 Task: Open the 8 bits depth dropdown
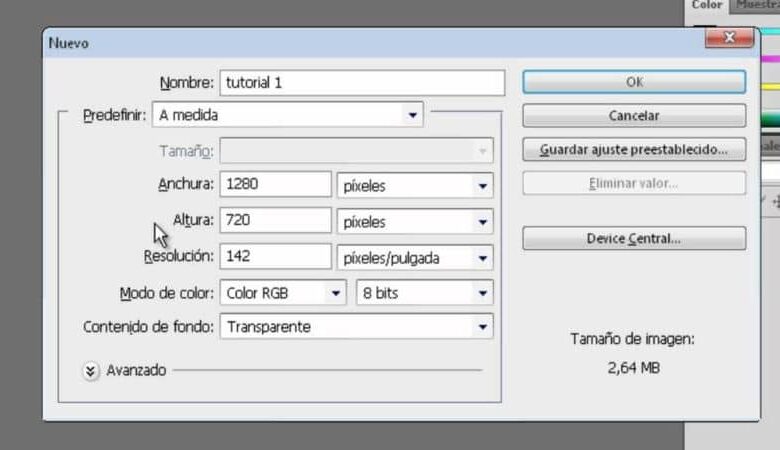point(425,293)
